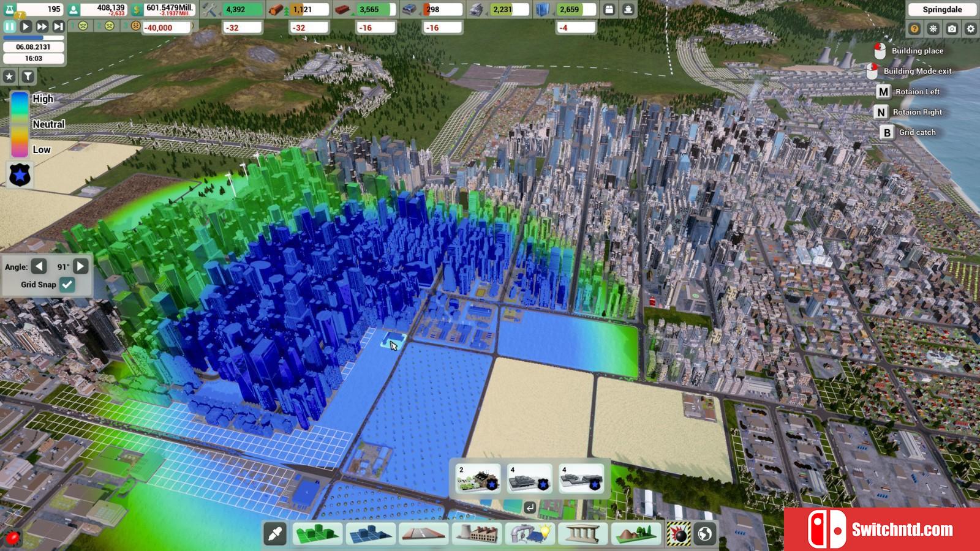The image size is (980, 551).
Task: Increase building angle with right arrow
Action: [80, 266]
